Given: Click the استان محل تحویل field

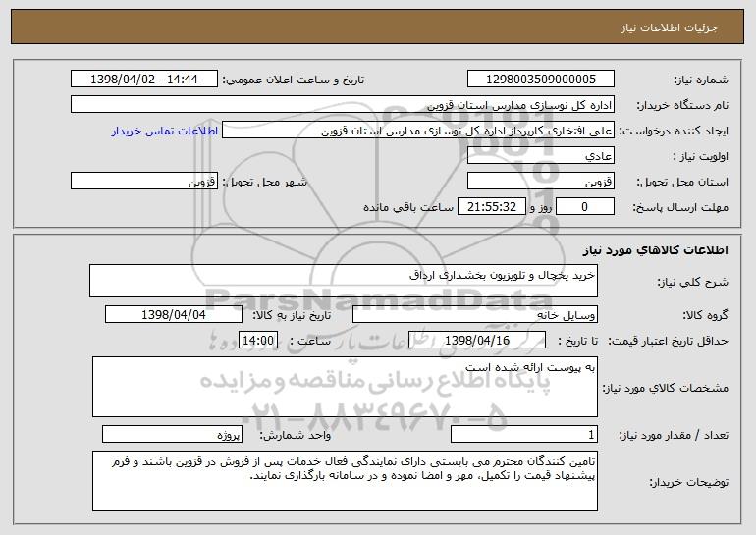Looking at the screenshot, I should click(x=540, y=181).
